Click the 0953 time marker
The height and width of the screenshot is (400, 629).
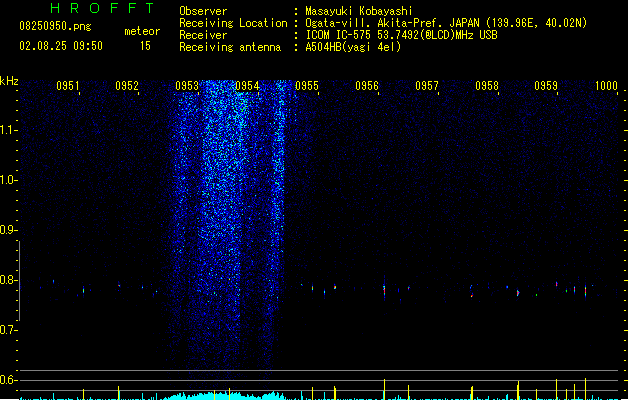(x=187, y=86)
